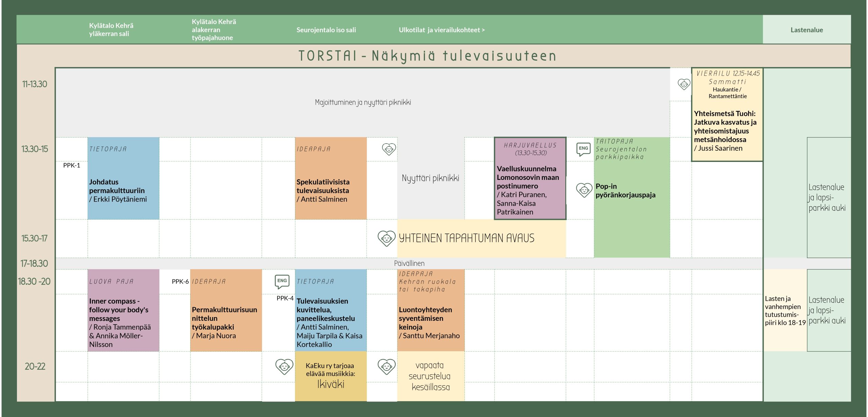Image resolution: width=868 pixels, height=417 pixels.
Task: Click the ENG speech bubble beside Taitopaja
Action: tap(583, 149)
